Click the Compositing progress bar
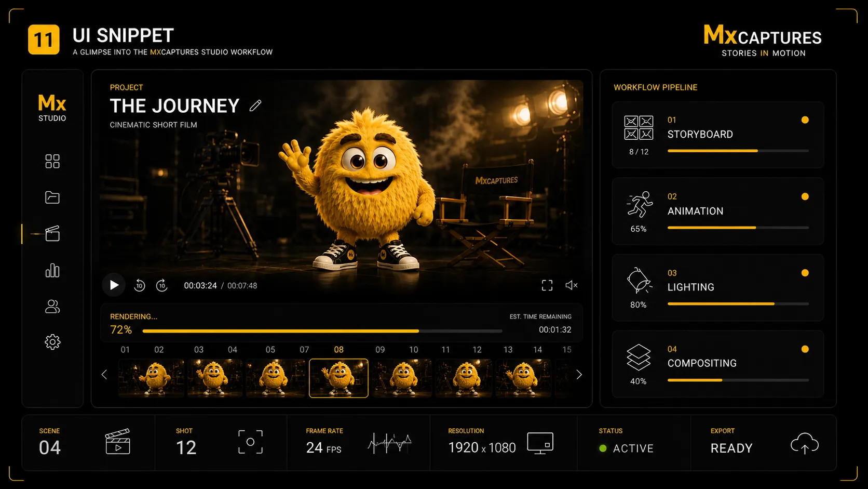Screen dimensions: 868x489 click(x=738, y=380)
